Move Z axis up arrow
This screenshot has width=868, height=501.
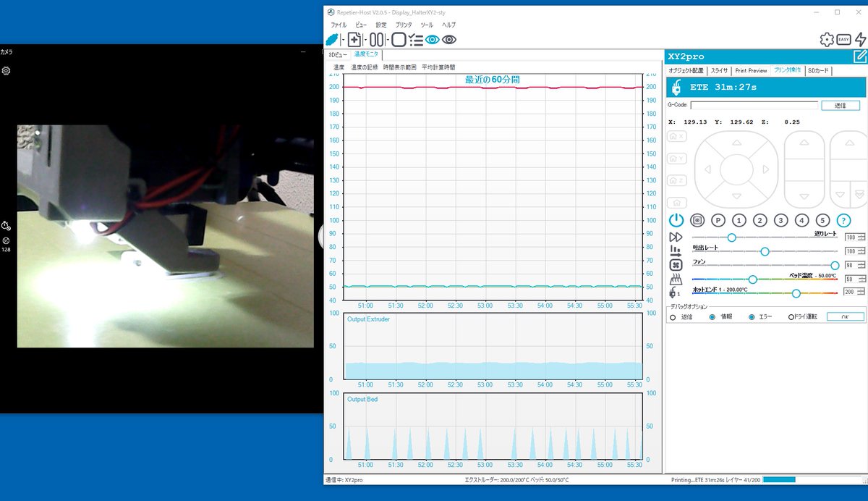coord(803,143)
